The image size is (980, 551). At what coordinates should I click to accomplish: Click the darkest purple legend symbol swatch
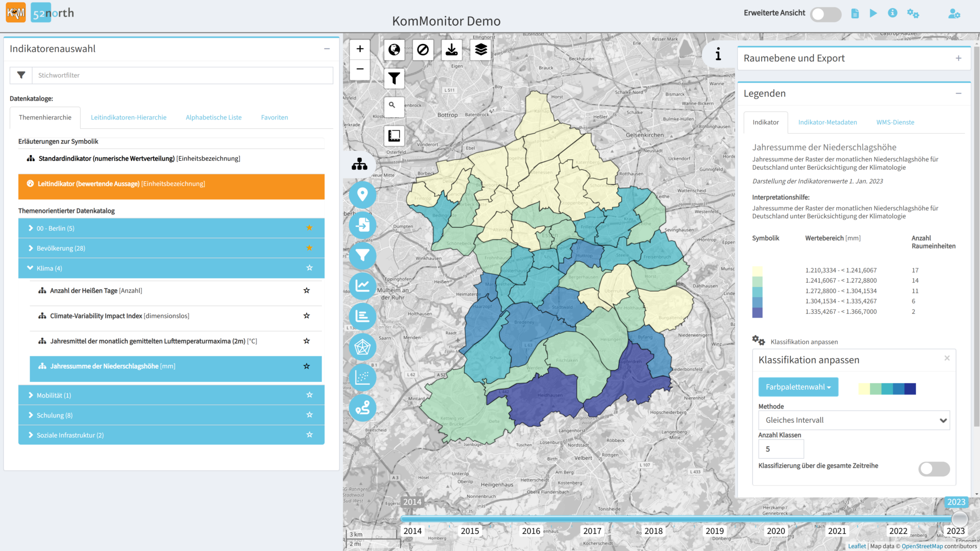[757, 312]
